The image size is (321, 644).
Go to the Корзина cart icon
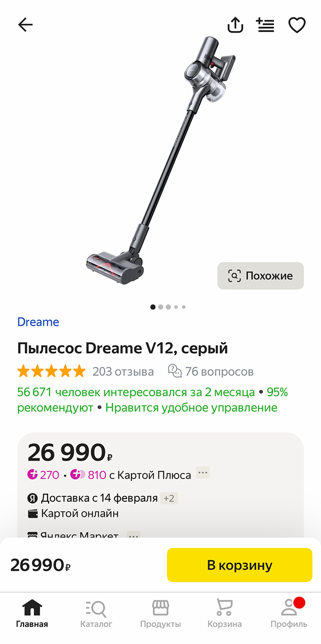pyautogui.click(x=225, y=613)
